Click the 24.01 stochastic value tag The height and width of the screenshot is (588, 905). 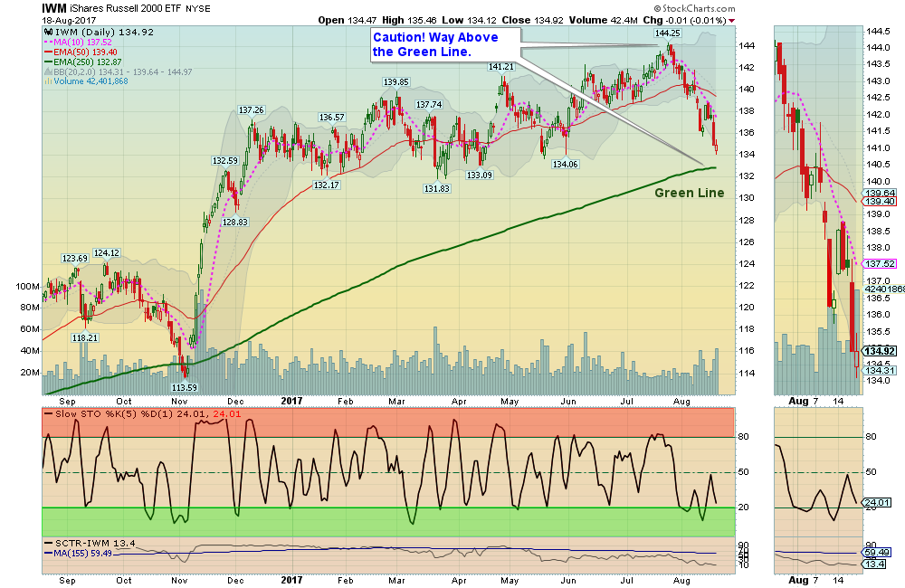coord(876,502)
